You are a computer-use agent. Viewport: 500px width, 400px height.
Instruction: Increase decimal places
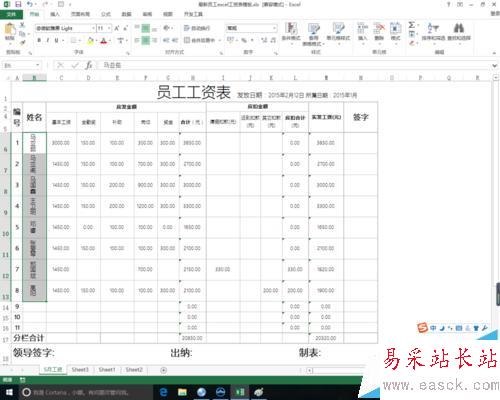(264, 40)
